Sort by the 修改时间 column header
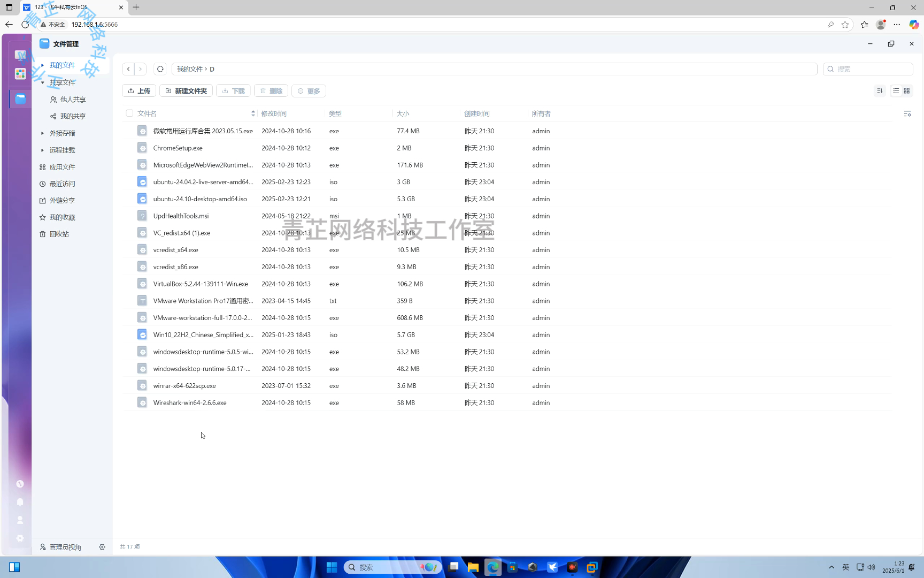 coord(274,113)
